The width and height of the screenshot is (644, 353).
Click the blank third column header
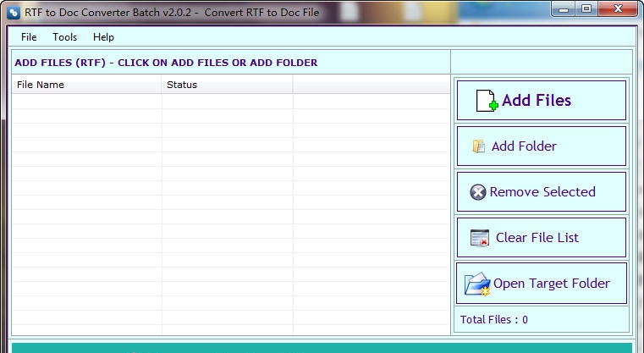pos(372,85)
